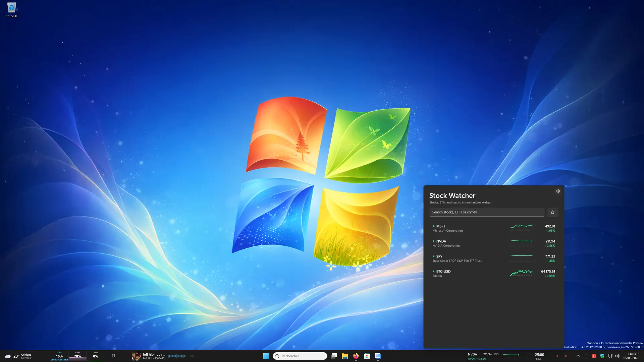
Task: Click the MSFT price 492,81
Action: (550, 226)
